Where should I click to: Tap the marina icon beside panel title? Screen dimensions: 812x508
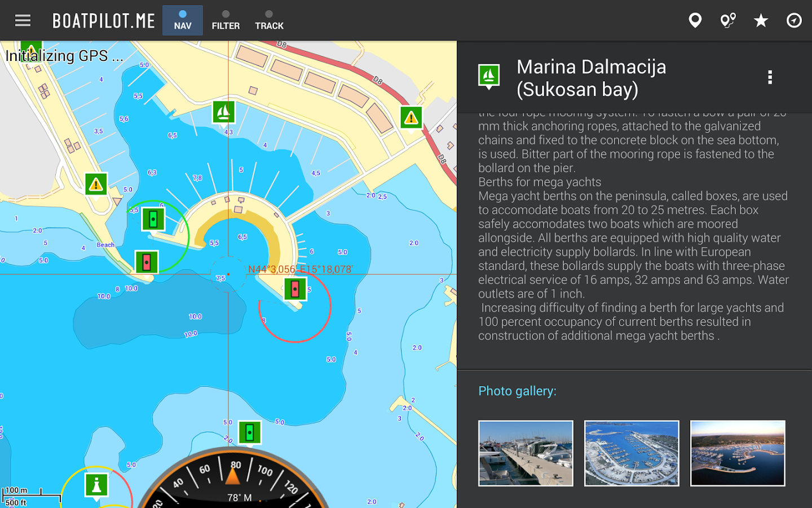(x=489, y=77)
